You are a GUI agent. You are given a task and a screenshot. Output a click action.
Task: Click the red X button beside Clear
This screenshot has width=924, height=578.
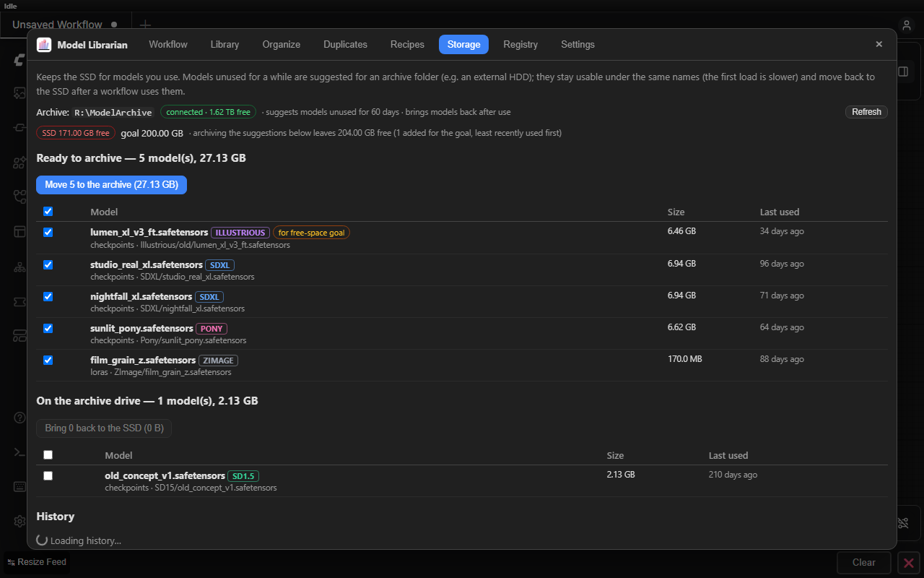pos(909,562)
